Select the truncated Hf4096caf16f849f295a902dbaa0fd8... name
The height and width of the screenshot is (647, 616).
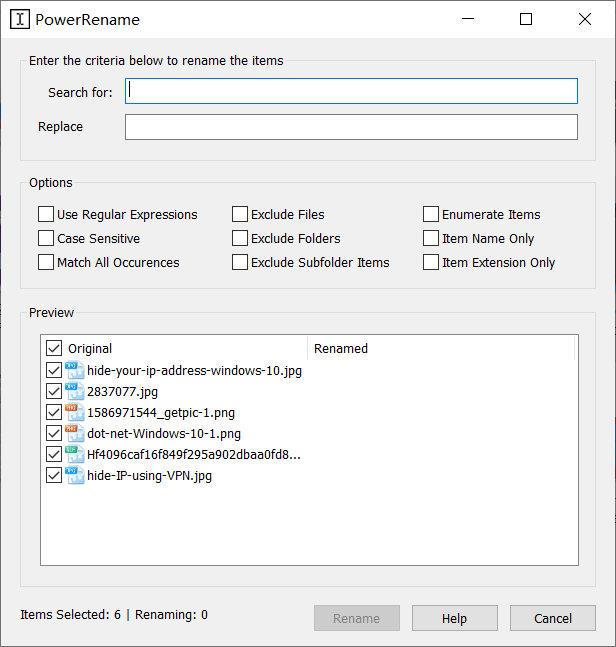point(194,455)
